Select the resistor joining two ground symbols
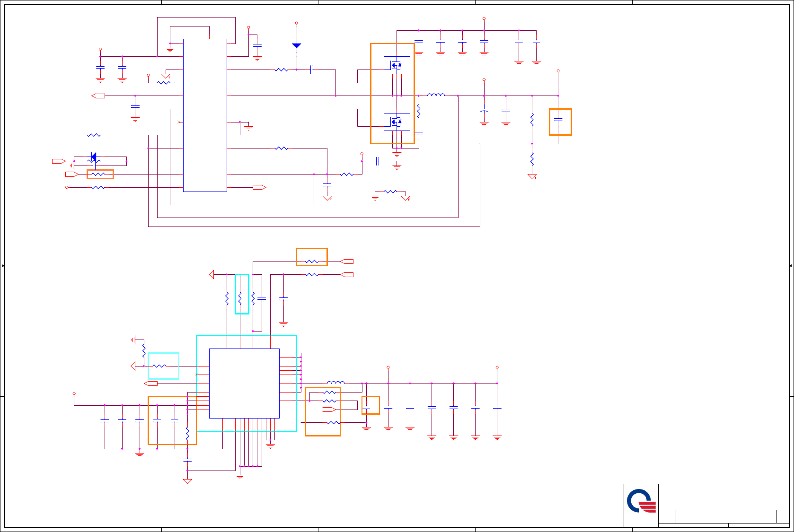Image resolution: width=794 pixels, height=532 pixels. [x=390, y=192]
